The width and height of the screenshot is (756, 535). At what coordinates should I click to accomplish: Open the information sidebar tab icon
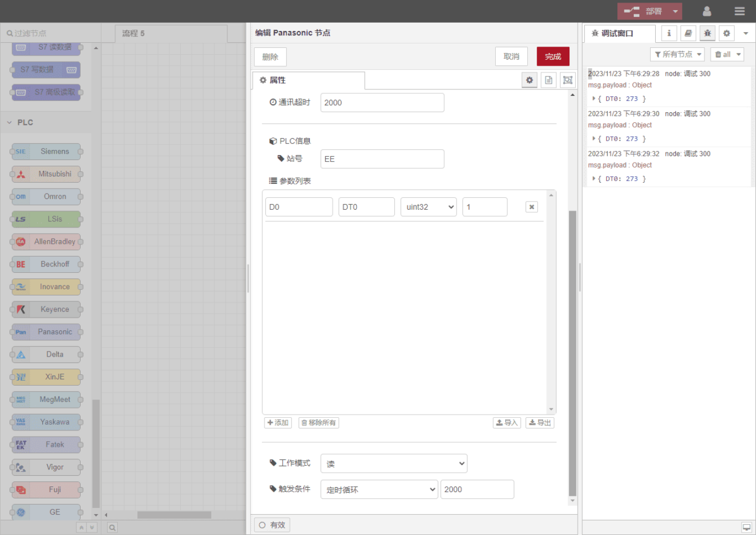pyautogui.click(x=669, y=33)
